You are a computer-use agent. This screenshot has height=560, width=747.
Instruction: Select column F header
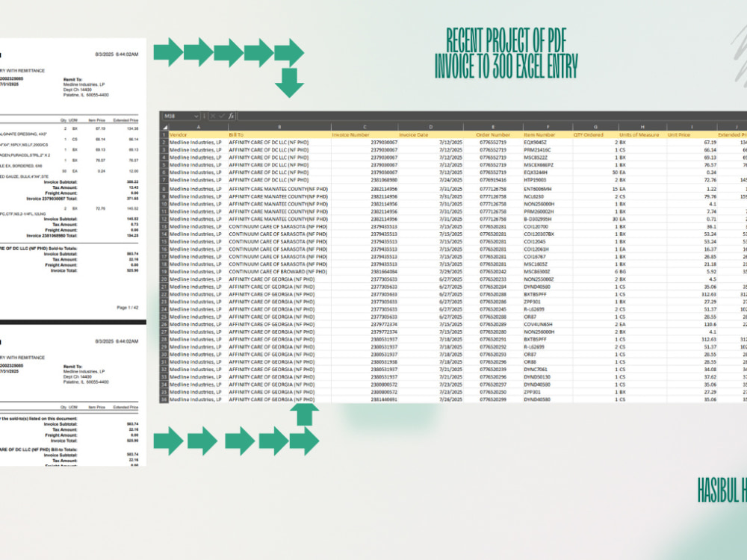[548, 127]
